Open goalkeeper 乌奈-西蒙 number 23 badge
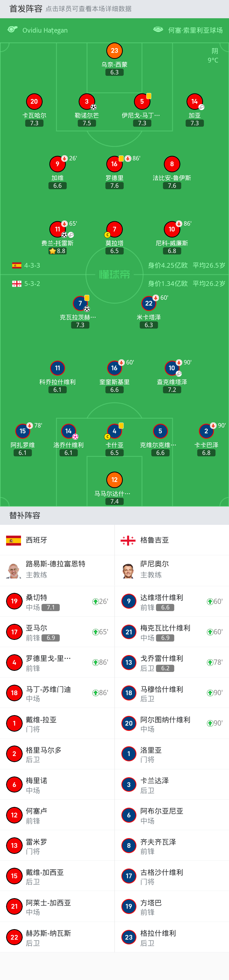Screen dimensions: 229x980 click(114, 51)
